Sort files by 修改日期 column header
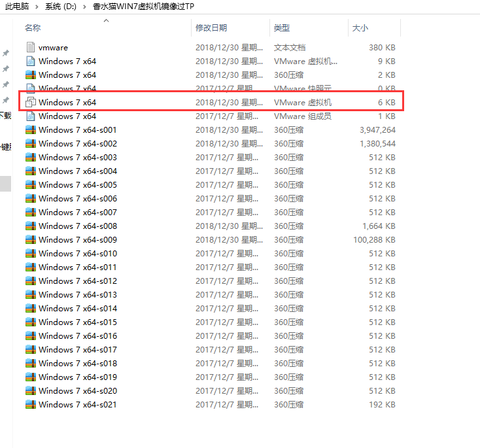Screen dimensions: 480x448 [211, 28]
